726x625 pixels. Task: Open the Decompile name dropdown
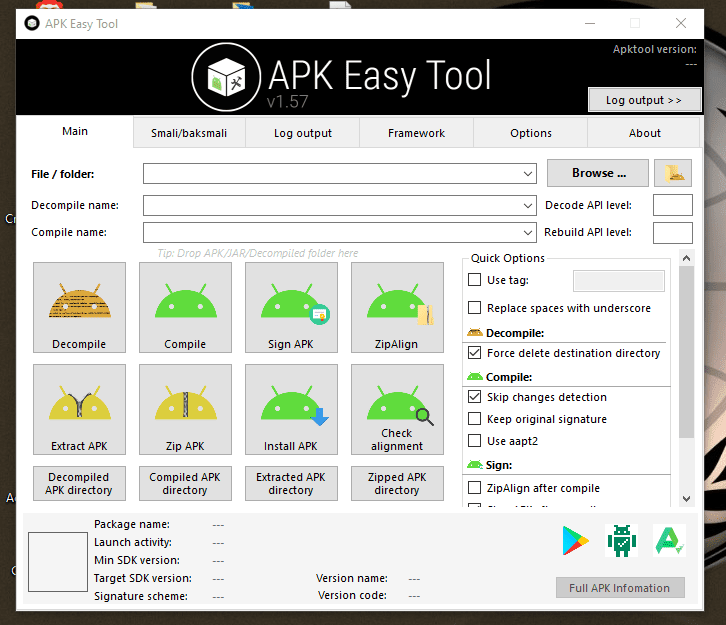click(527, 206)
